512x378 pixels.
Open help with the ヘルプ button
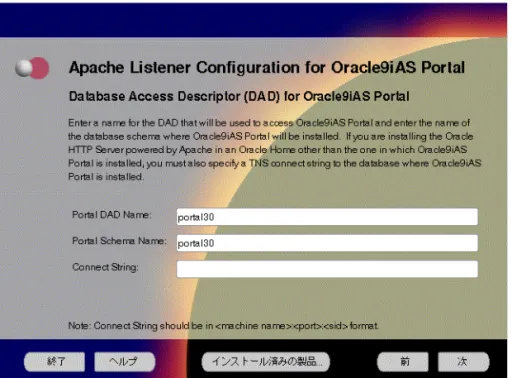tap(125, 361)
